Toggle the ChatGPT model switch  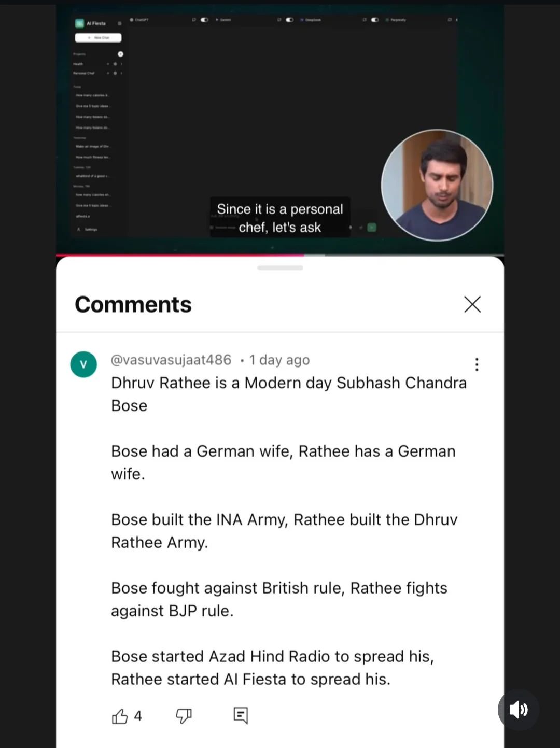click(204, 20)
